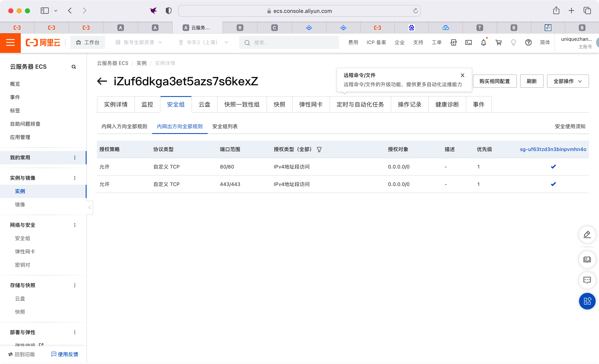
Task: Click ICP 备案 in the top bar
Action: coord(376,43)
